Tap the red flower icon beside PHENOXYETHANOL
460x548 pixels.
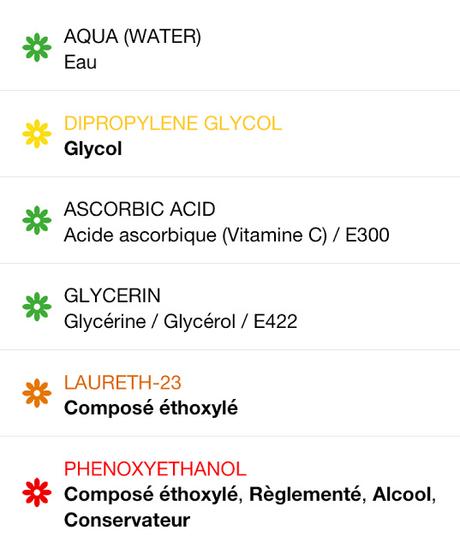coord(37,492)
